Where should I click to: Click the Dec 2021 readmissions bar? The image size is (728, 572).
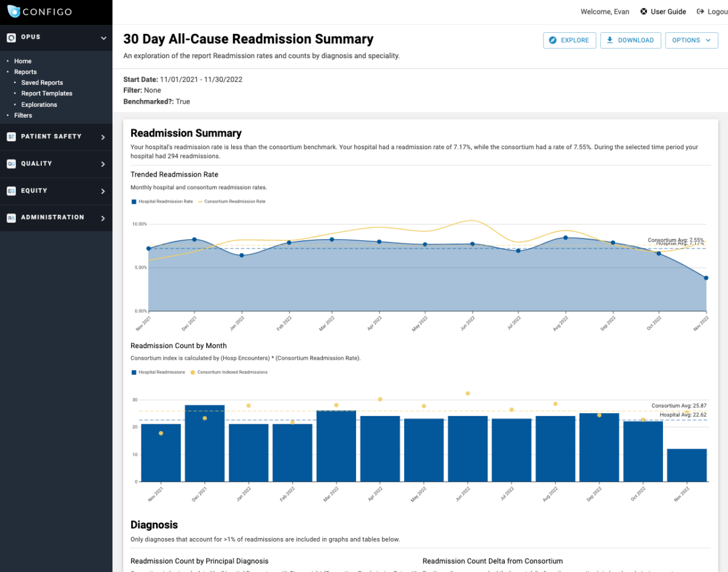204,443
